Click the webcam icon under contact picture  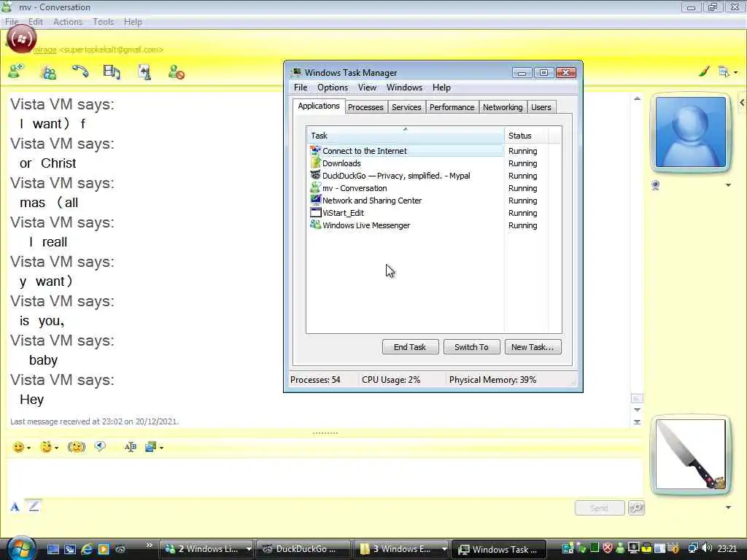(x=656, y=185)
